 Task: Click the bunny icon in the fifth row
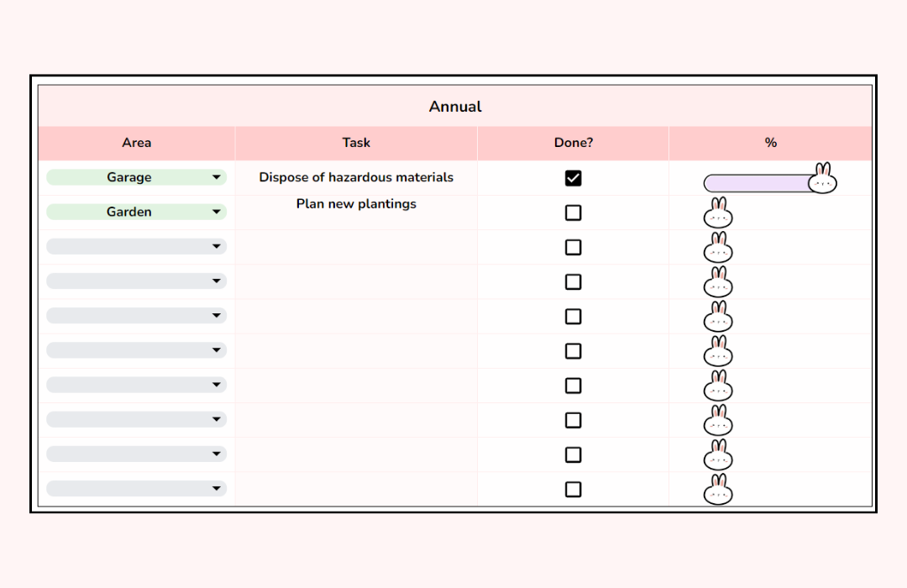[x=718, y=319]
